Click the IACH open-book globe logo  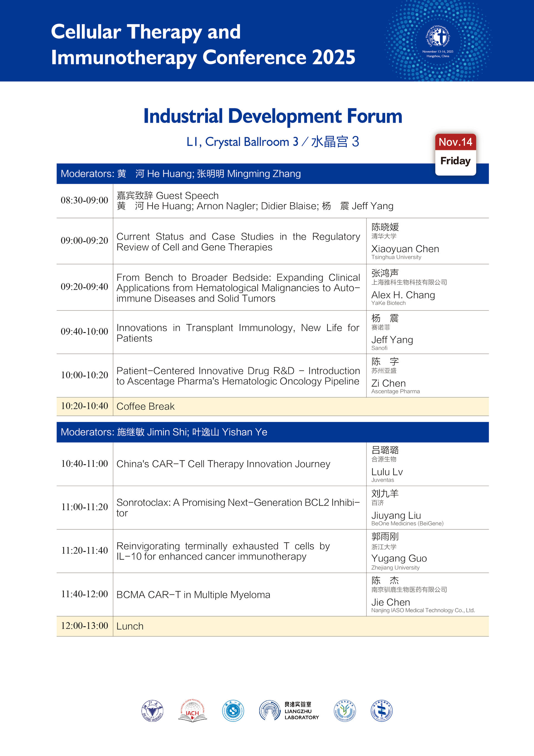[x=192, y=711]
